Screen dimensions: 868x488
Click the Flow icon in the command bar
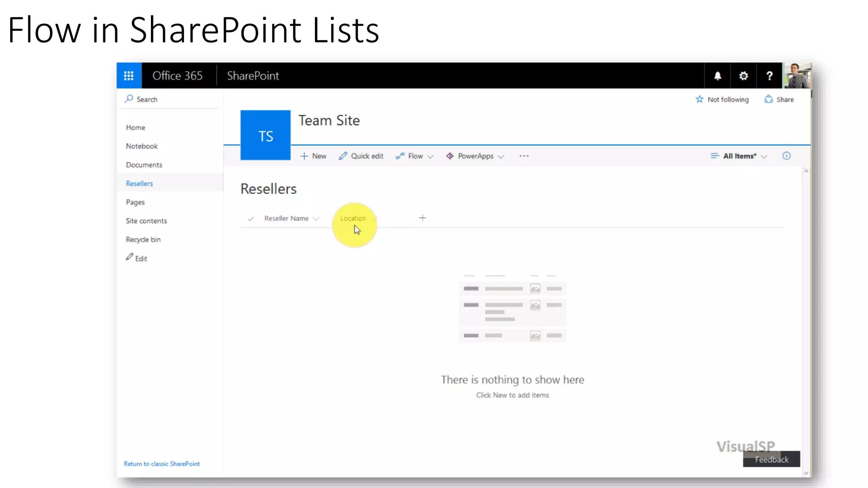(x=400, y=156)
